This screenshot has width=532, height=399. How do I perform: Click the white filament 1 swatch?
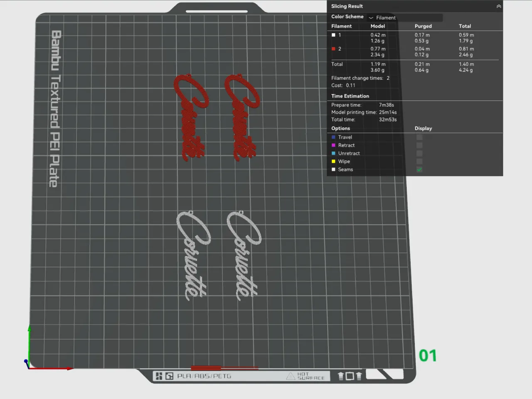(333, 35)
